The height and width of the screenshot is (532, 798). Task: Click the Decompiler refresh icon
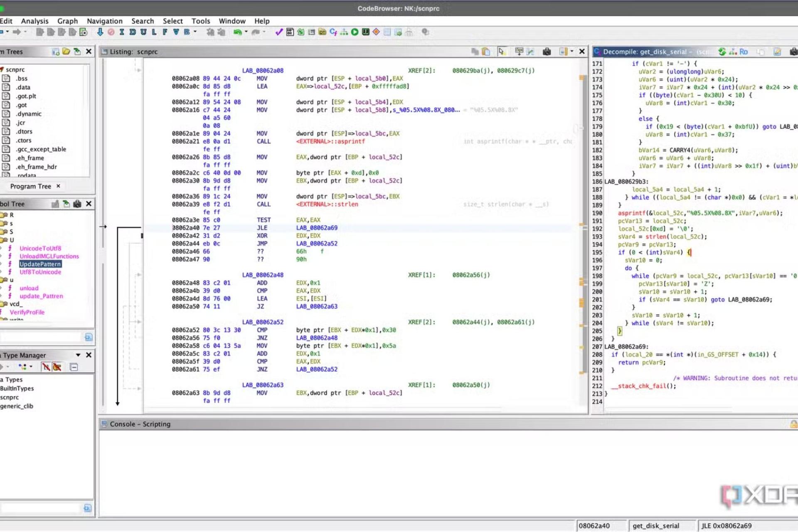(x=722, y=52)
